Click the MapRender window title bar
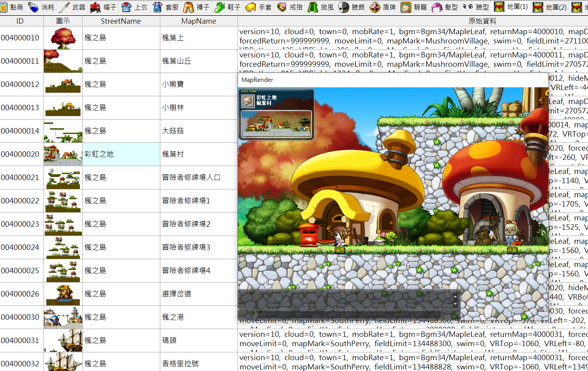This screenshot has height=371, width=588. click(393, 80)
